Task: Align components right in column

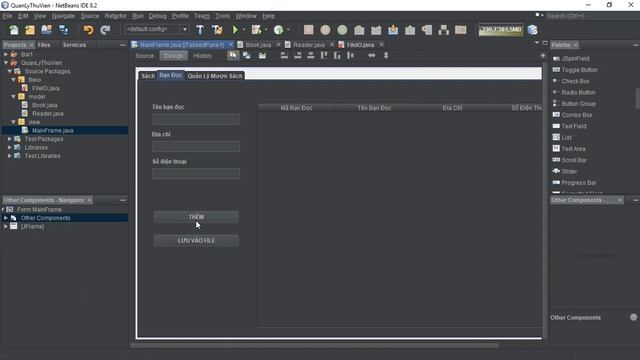Action: (x=298, y=56)
